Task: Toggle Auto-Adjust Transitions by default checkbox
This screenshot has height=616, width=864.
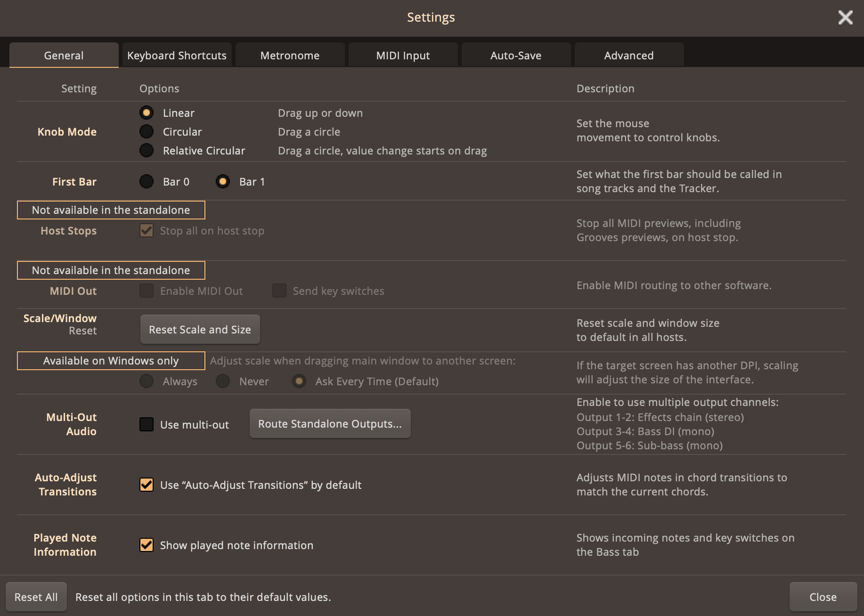Action: pos(147,485)
